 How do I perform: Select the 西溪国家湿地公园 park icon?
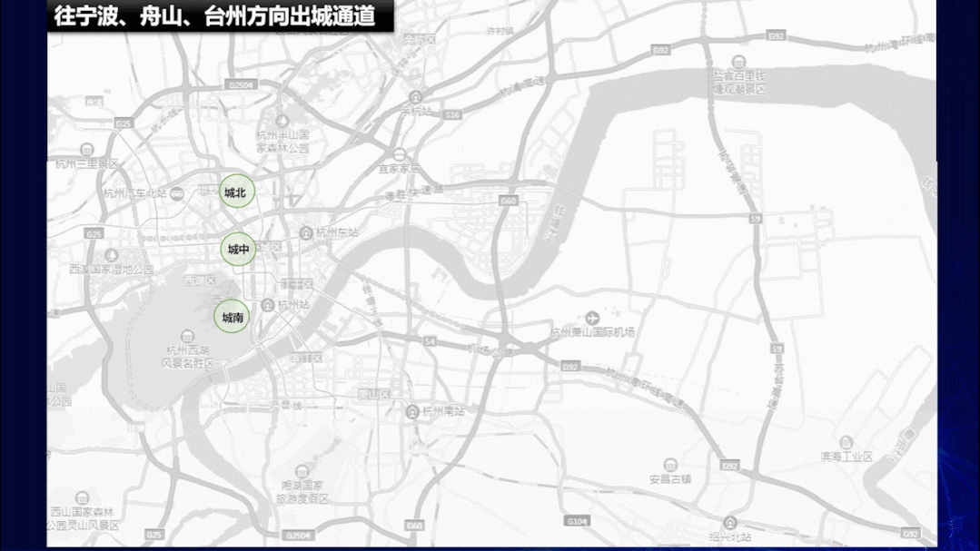pos(111,255)
